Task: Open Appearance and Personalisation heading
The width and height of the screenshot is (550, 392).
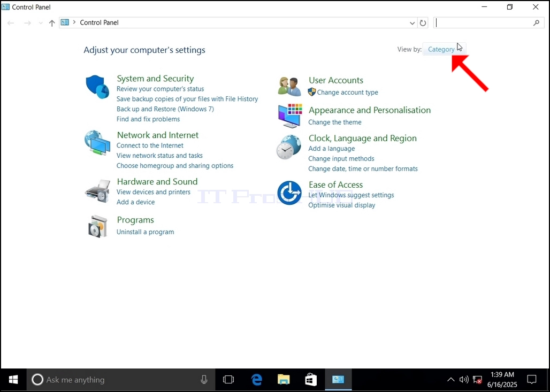Action: (x=369, y=110)
